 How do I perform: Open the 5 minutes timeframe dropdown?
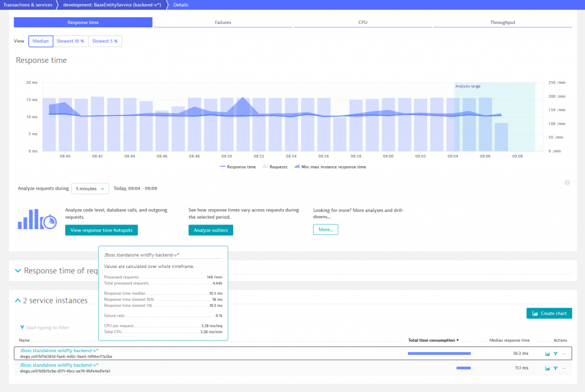pos(90,189)
